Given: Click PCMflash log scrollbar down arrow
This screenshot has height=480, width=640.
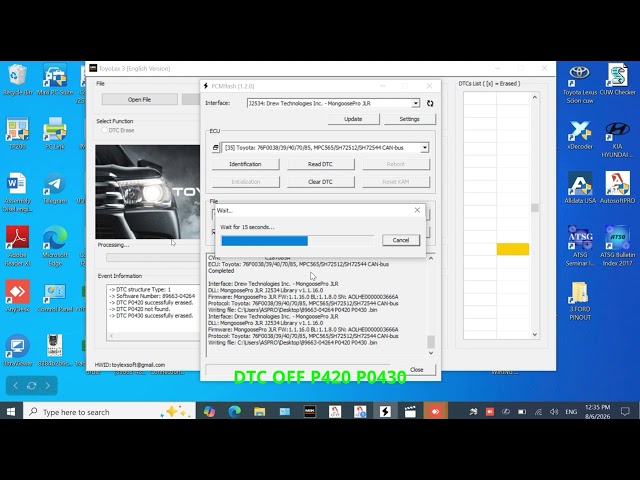Looking at the screenshot, I should tap(431, 353).
